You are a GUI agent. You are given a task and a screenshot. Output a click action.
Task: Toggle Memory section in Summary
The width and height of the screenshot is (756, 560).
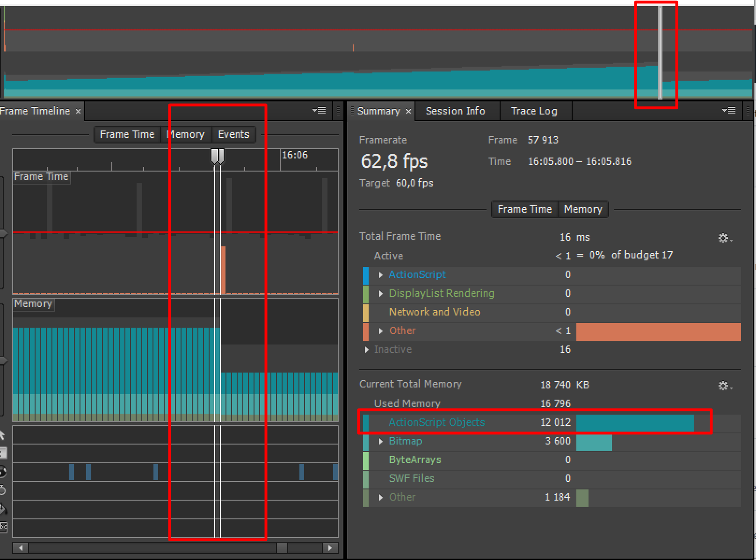tap(583, 209)
